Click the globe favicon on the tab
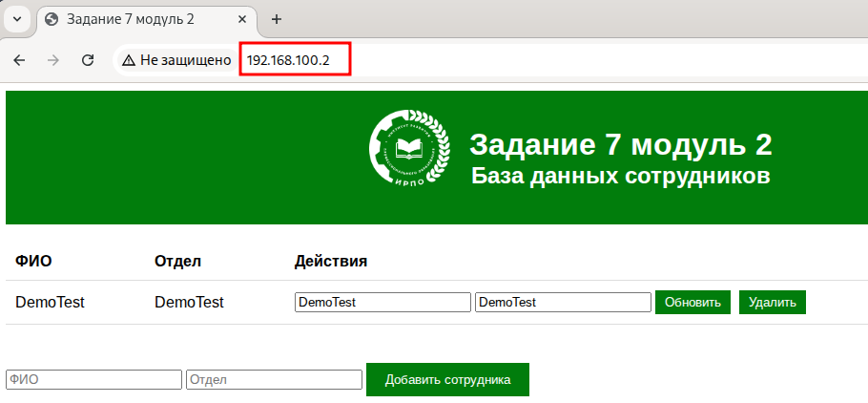868x403 pixels. tap(52, 19)
